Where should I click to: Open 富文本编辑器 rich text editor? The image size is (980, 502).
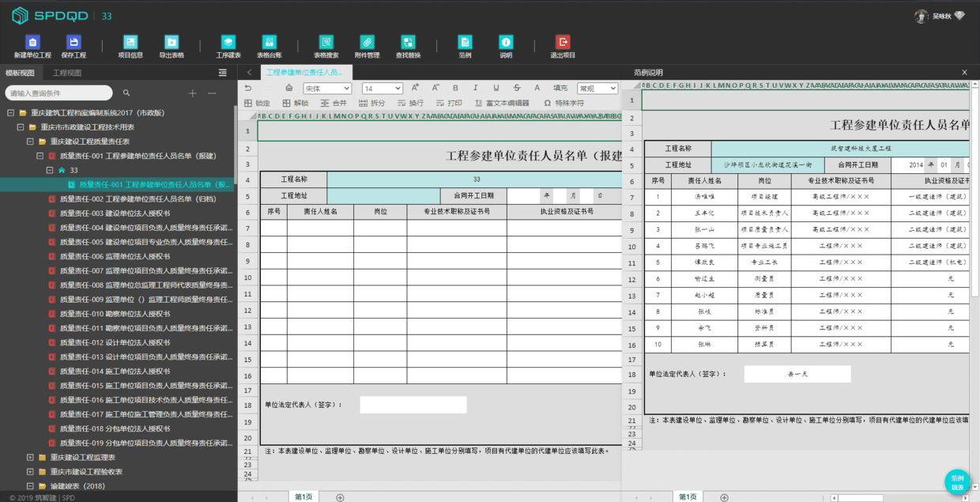[x=502, y=103]
